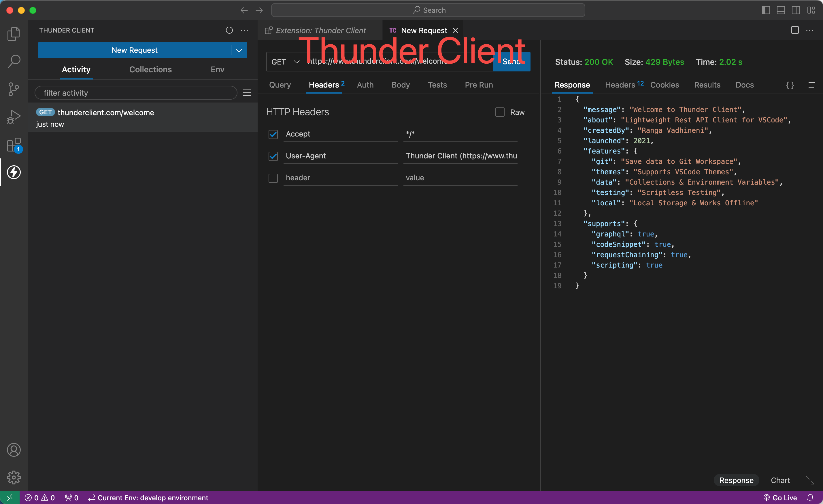Open the Body request tab

(x=401, y=85)
